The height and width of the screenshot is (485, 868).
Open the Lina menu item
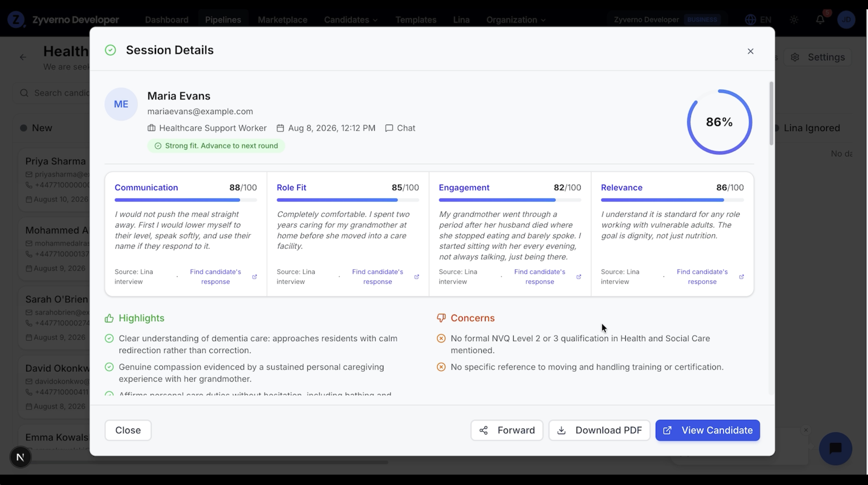(x=461, y=19)
